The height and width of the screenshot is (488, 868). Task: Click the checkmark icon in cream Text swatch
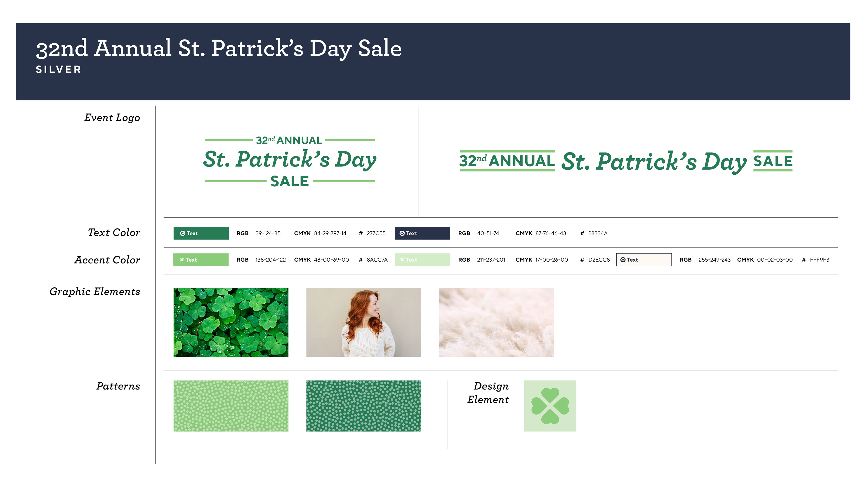click(x=623, y=260)
